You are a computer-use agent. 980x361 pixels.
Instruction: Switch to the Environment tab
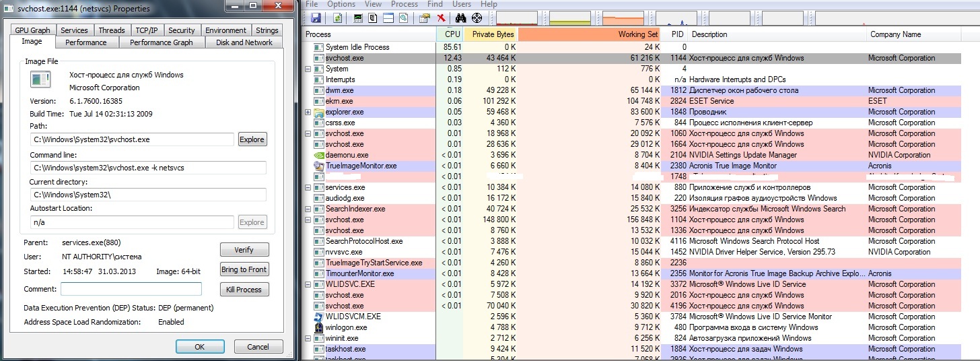[225, 30]
